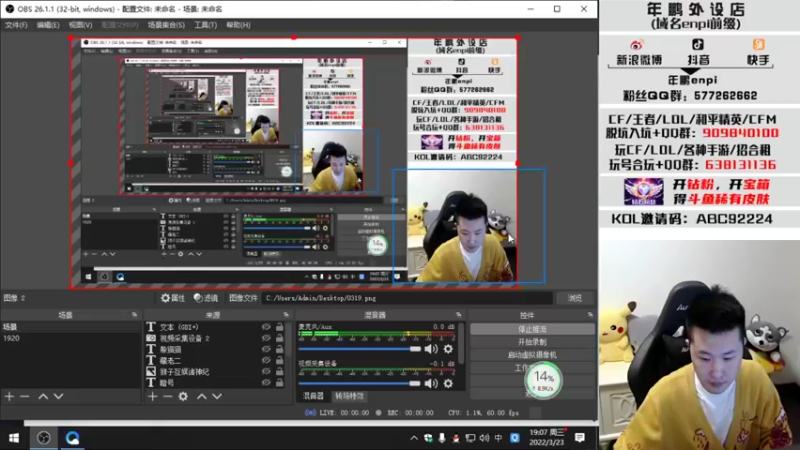800x450 pixels.
Task: Click the text icon of 文本 (GDI+) source
Action: tap(151, 327)
